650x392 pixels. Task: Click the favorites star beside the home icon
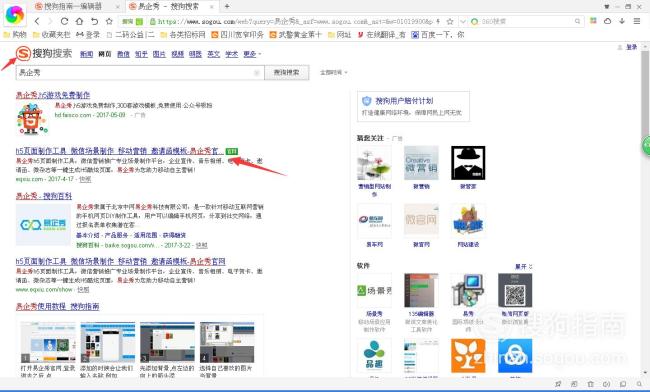point(109,21)
